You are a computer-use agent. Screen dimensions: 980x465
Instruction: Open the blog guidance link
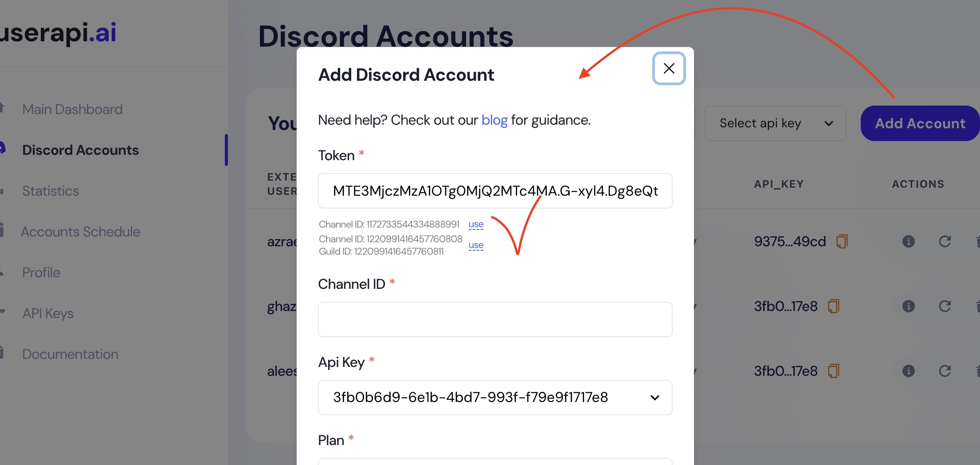click(x=494, y=119)
